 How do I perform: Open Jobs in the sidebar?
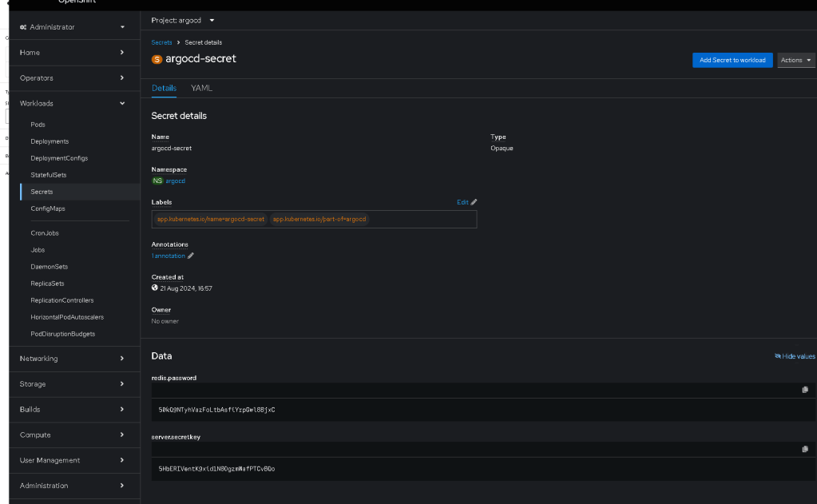[x=38, y=250]
